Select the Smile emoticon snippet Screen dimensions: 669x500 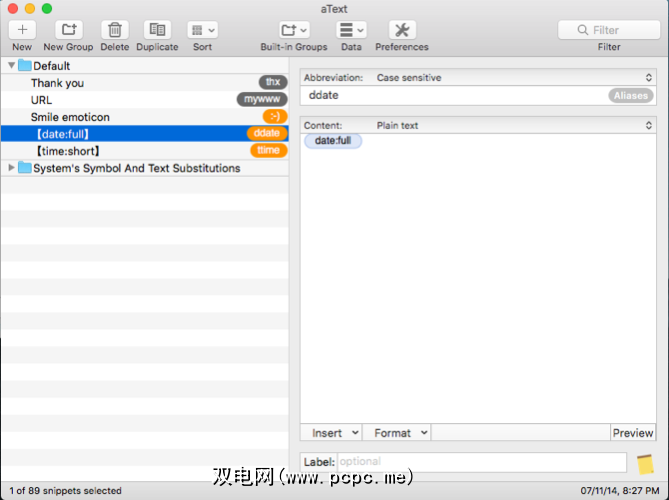point(70,117)
